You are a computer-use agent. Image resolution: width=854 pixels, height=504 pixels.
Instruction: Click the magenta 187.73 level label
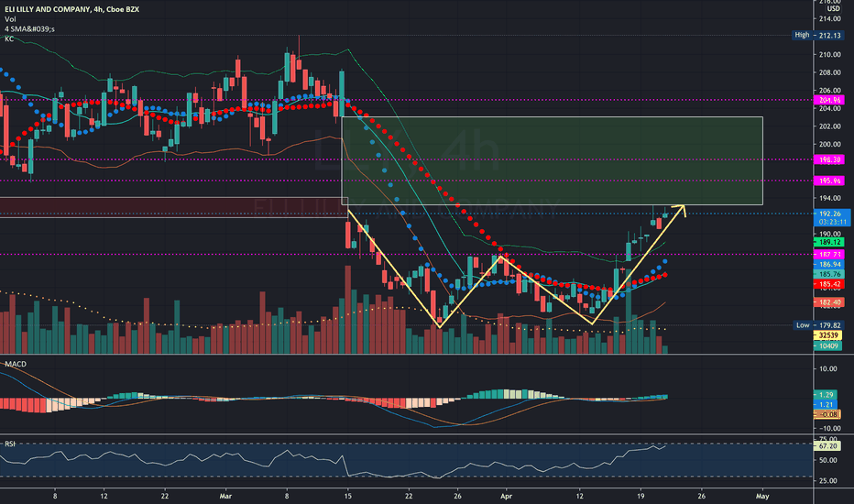[828, 255]
